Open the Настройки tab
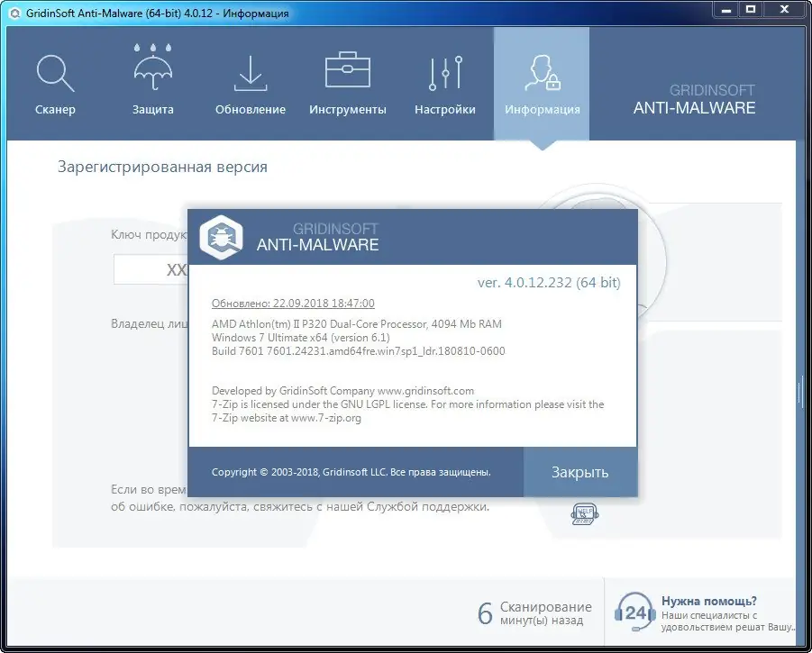The image size is (812, 653). pyautogui.click(x=444, y=72)
